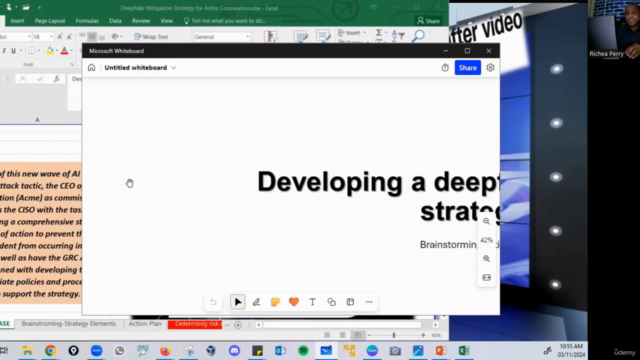Apply red font color in Excel
This screenshot has width=640, height=360.
[x=64, y=51]
